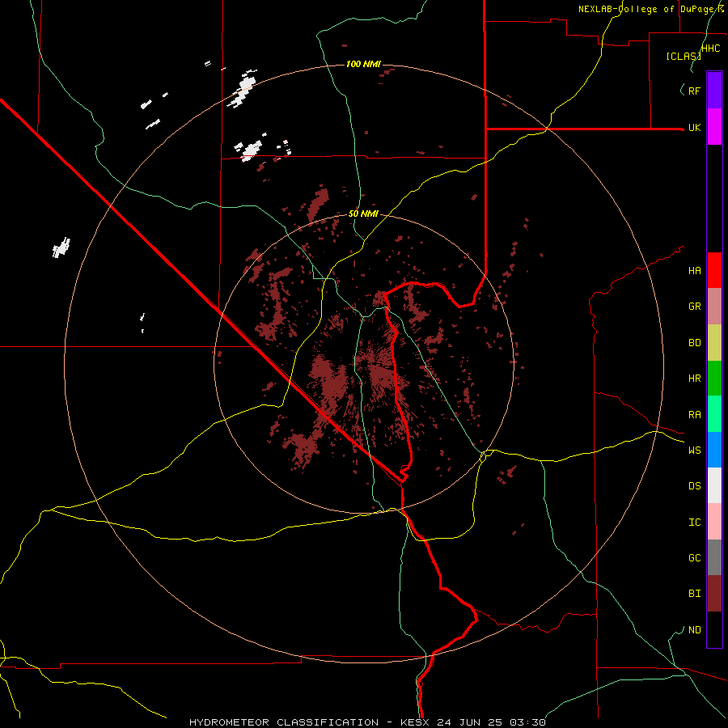Click the 'RF' legend label
This screenshot has width=728, height=728.
(694, 91)
